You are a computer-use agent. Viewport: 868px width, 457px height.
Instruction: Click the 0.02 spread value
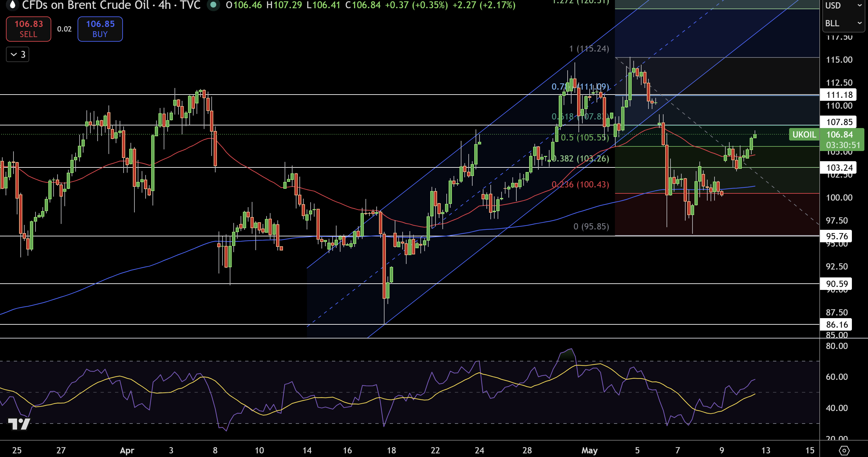tap(64, 29)
